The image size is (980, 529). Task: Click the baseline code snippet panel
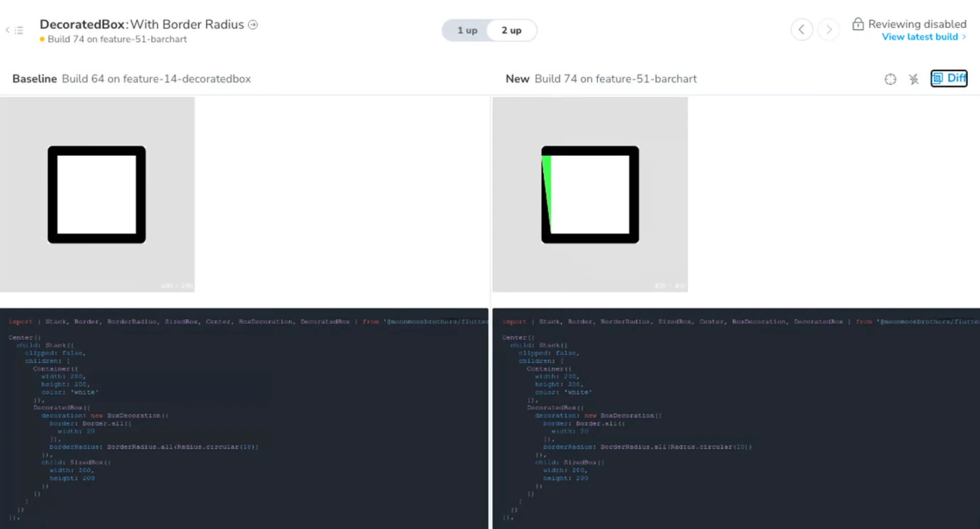(244, 418)
